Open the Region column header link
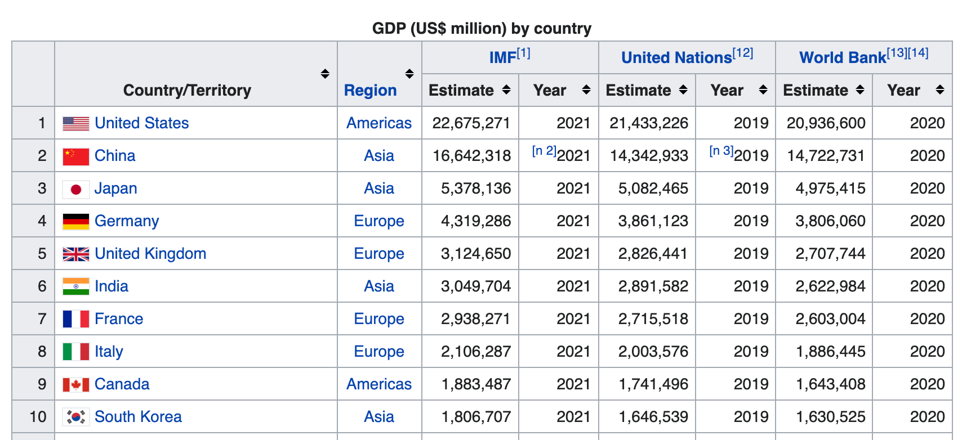This screenshot has height=440, width=980. tap(370, 90)
